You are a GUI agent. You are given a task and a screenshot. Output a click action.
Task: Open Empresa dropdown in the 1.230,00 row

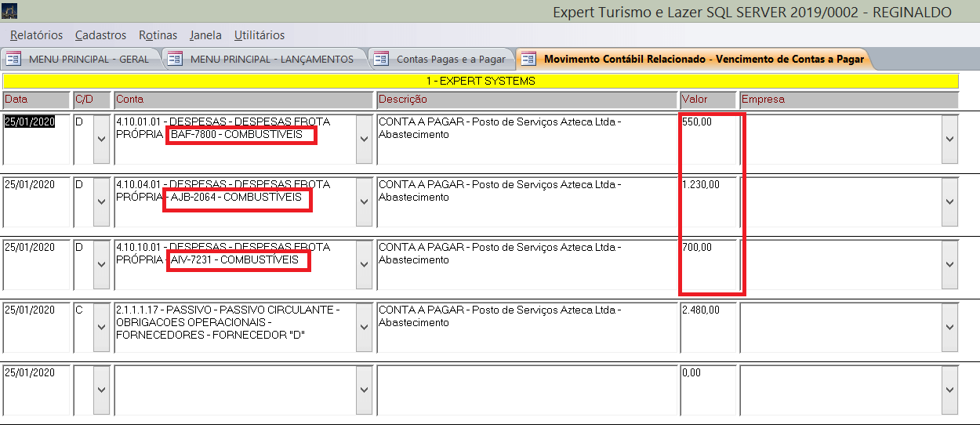[x=949, y=201]
